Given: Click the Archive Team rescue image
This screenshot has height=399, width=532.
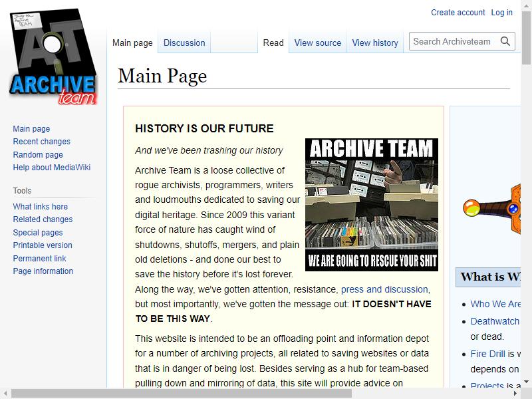Looking at the screenshot, I should coord(372,205).
